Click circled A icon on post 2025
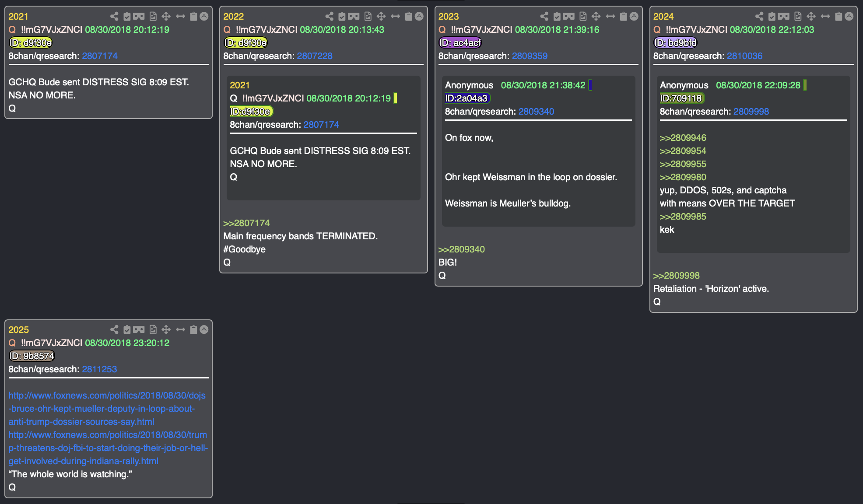The width and height of the screenshot is (863, 504). tap(204, 329)
